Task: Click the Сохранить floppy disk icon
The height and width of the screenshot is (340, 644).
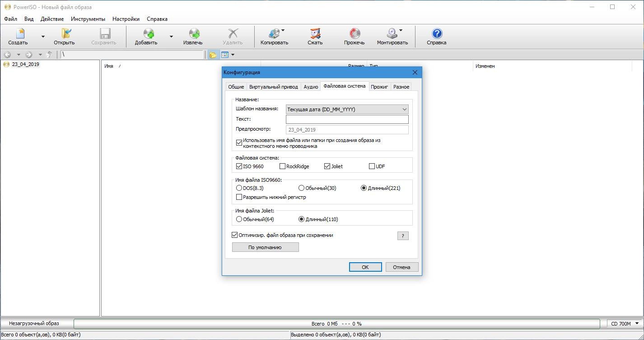Action: [105, 33]
